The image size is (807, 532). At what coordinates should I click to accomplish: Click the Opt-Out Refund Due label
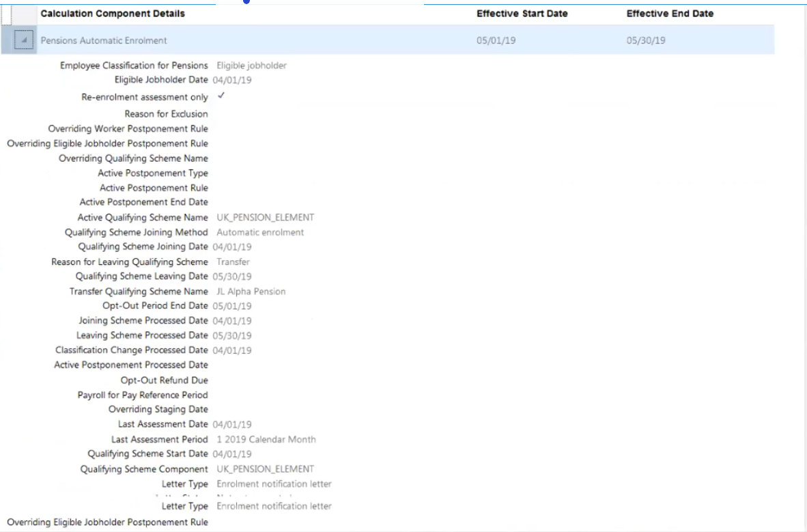tap(164, 380)
